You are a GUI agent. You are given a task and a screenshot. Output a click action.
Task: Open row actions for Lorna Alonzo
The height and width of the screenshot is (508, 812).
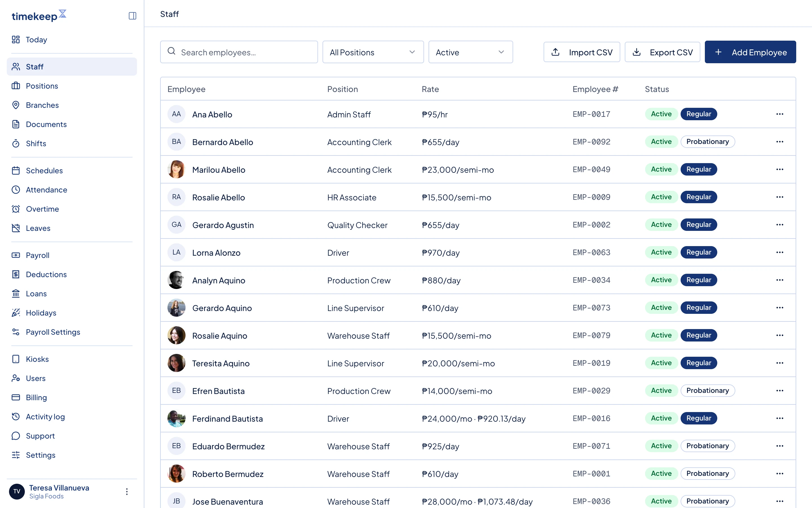click(780, 252)
